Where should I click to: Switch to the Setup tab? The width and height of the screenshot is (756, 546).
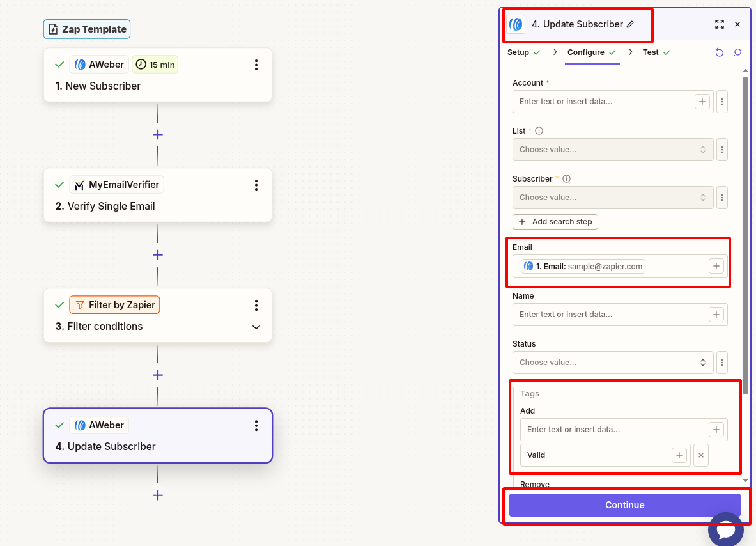coord(518,52)
